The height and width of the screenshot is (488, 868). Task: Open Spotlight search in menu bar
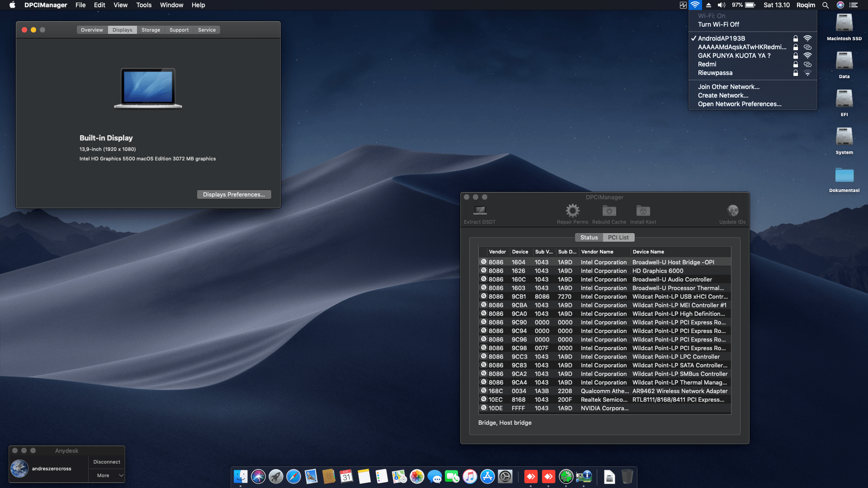click(x=826, y=5)
